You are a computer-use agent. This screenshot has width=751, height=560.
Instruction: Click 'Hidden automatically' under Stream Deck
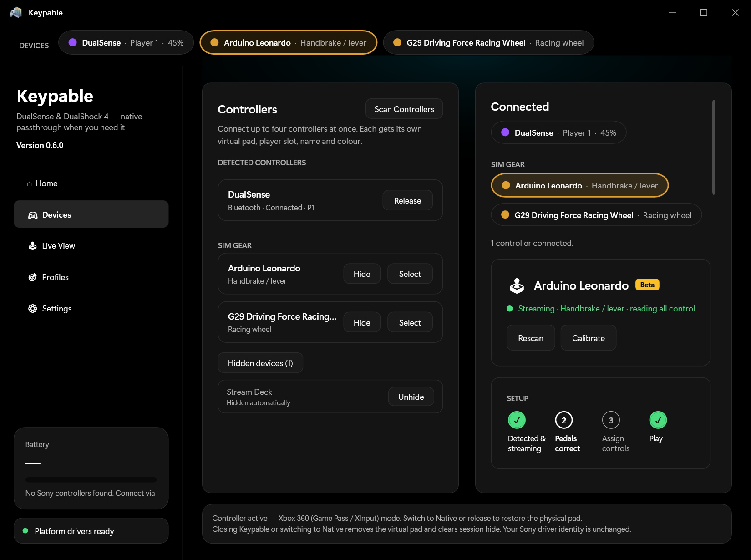pos(258,403)
